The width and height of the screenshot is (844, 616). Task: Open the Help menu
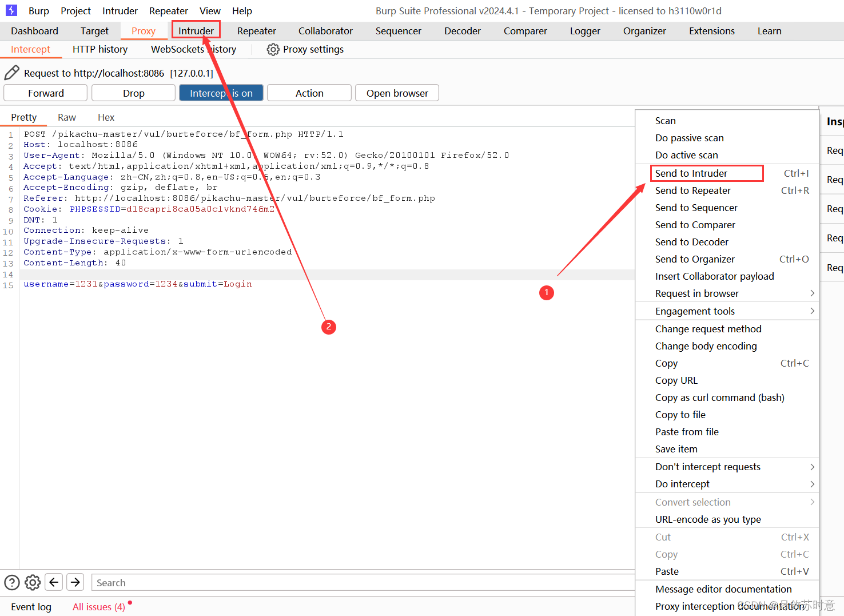[x=242, y=11]
